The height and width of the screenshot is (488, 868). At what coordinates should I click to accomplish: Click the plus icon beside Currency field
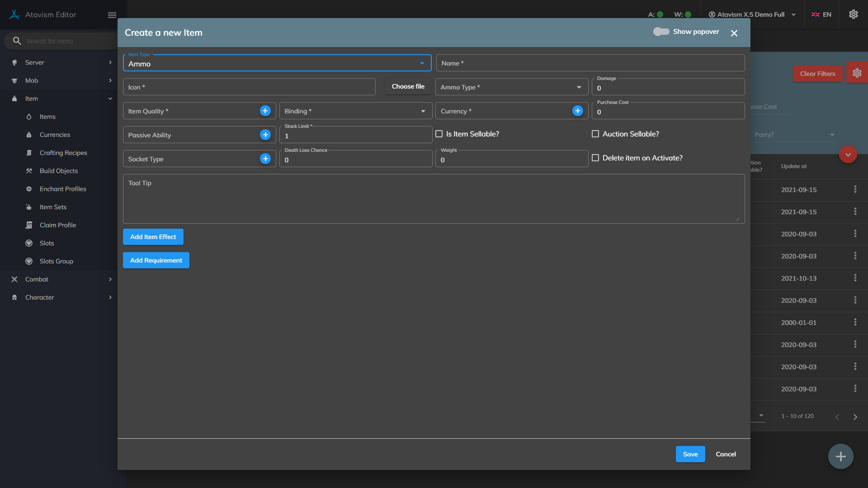click(578, 111)
